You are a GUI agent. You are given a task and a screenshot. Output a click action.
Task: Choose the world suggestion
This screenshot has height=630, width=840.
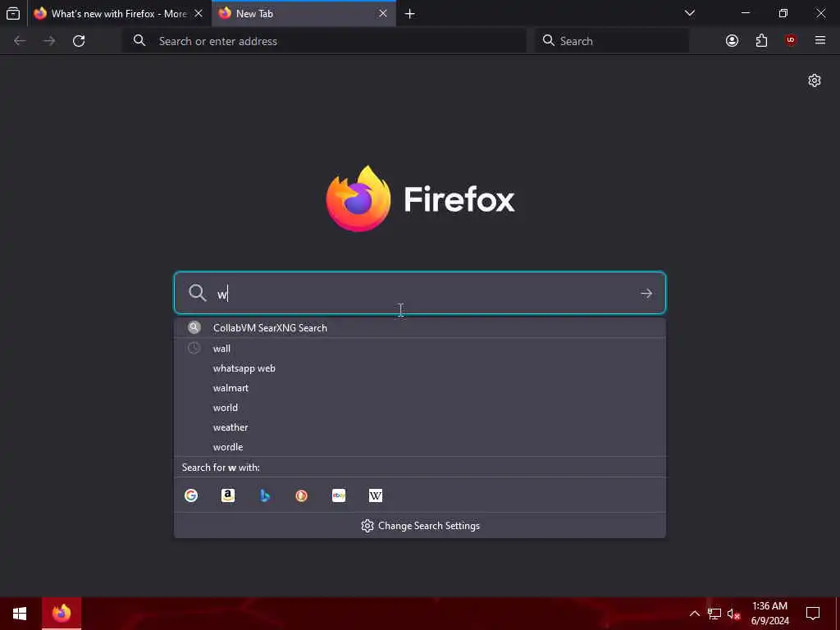pos(420,408)
